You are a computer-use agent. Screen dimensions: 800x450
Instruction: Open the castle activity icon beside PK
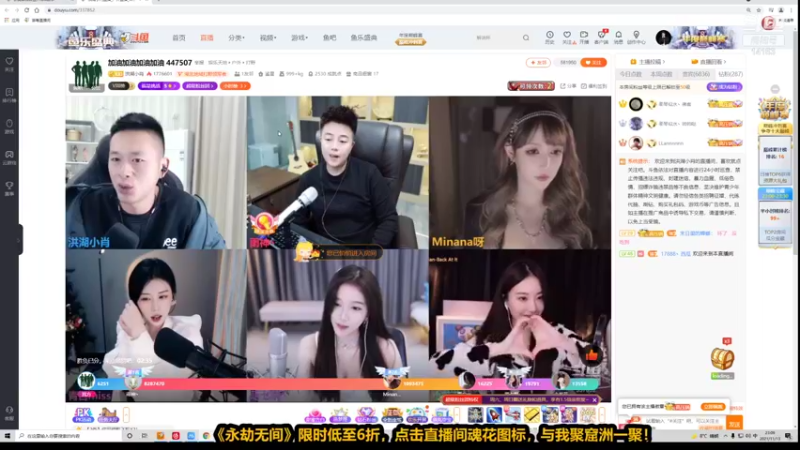[108, 415]
